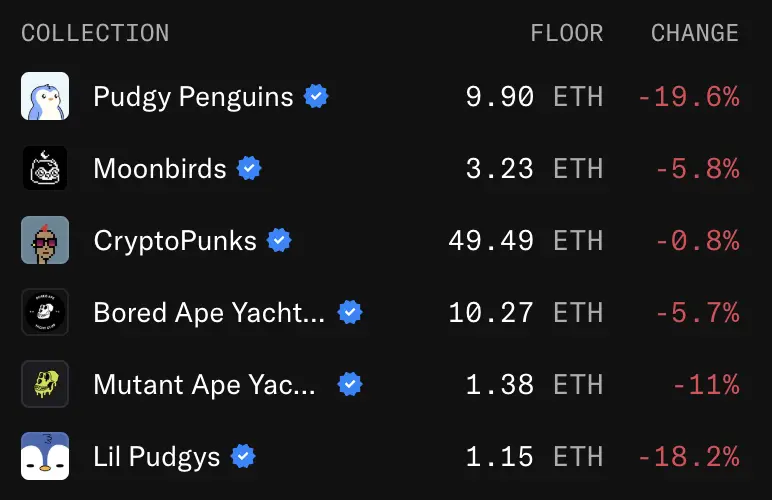The image size is (772, 500).
Task: Select the CryptoPunks pixel avatar icon
Action: pyautogui.click(x=45, y=240)
